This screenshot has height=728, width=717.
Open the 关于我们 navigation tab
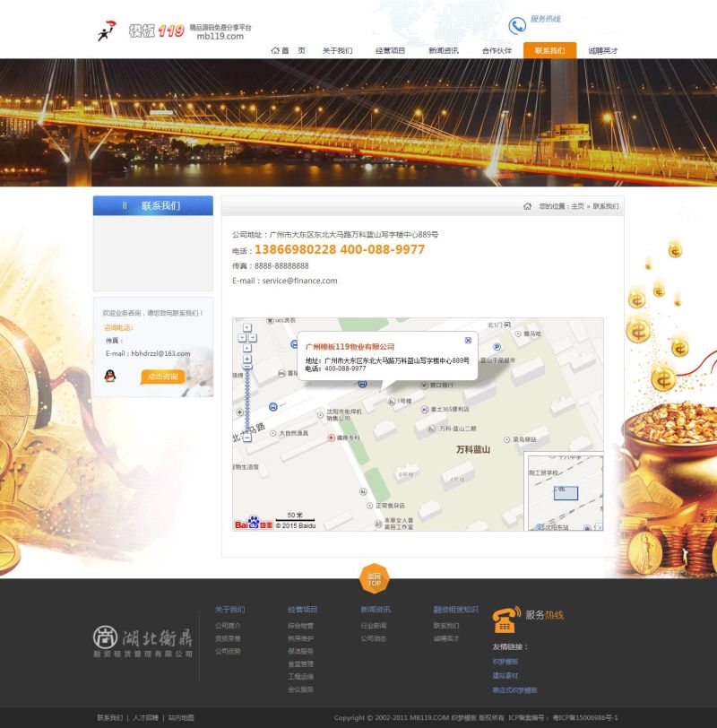pos(337,50)
